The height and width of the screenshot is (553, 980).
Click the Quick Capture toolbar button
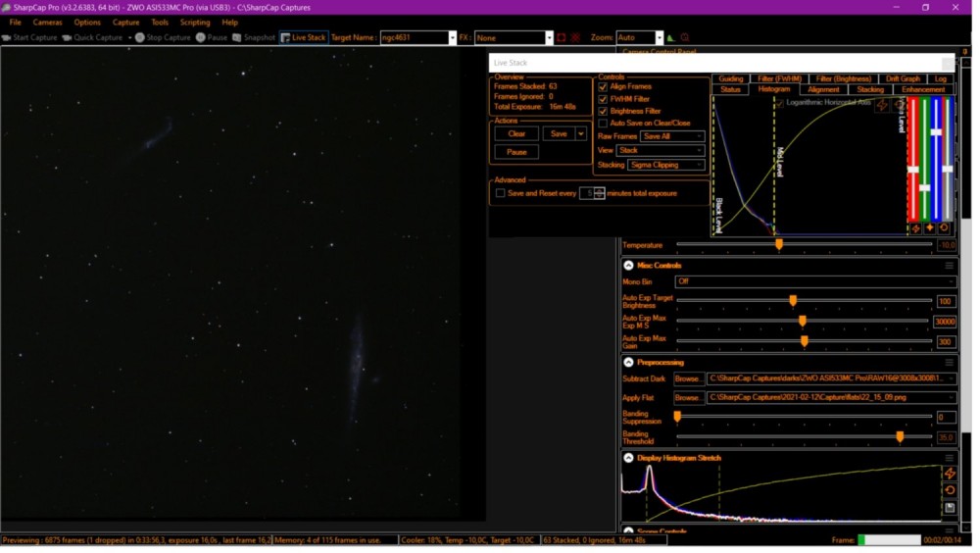pyautogui.click(x=93, y=37)
